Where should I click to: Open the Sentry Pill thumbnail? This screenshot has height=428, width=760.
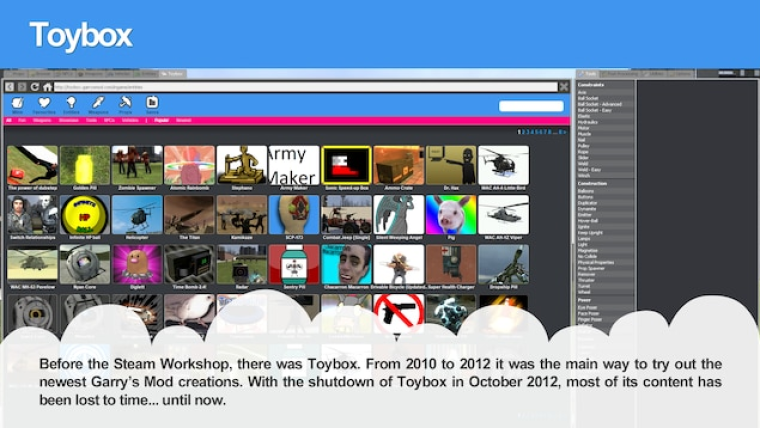tap(294, 264)
